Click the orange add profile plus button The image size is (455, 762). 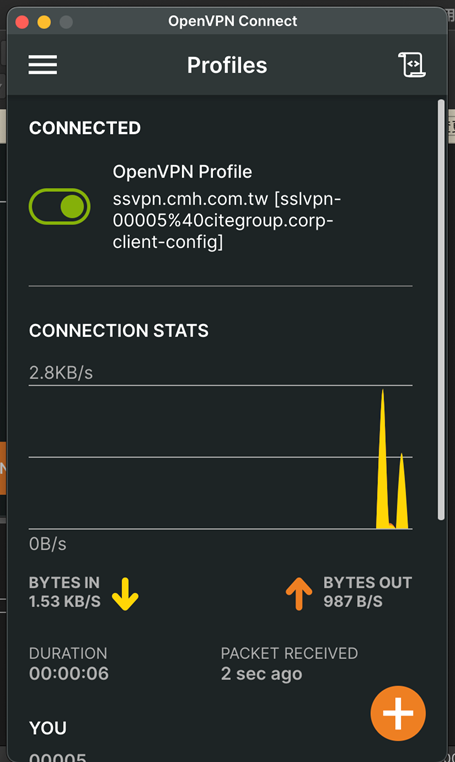(398, 713)
